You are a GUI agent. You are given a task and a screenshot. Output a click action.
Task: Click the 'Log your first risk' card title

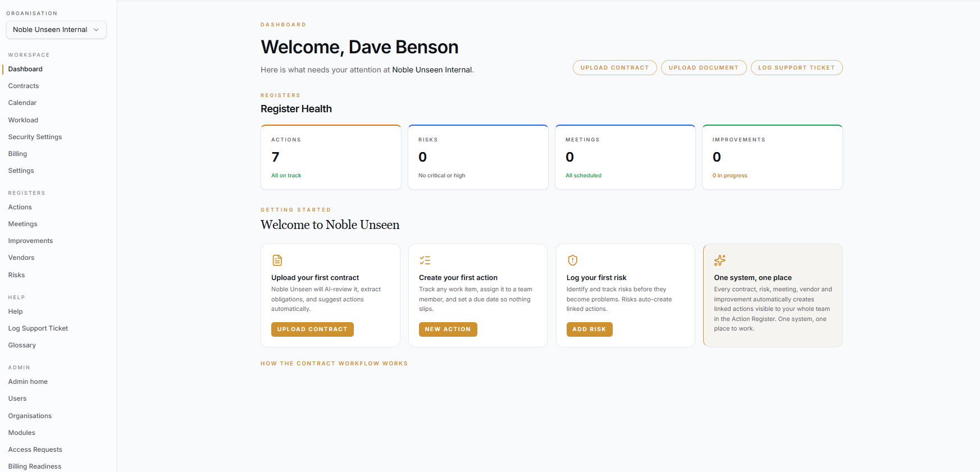[x=596, y=278]
